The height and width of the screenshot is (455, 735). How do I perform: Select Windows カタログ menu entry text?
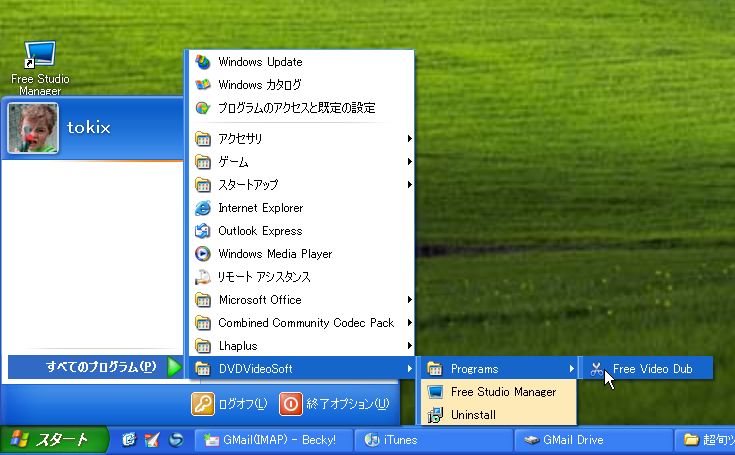point(260,85)
